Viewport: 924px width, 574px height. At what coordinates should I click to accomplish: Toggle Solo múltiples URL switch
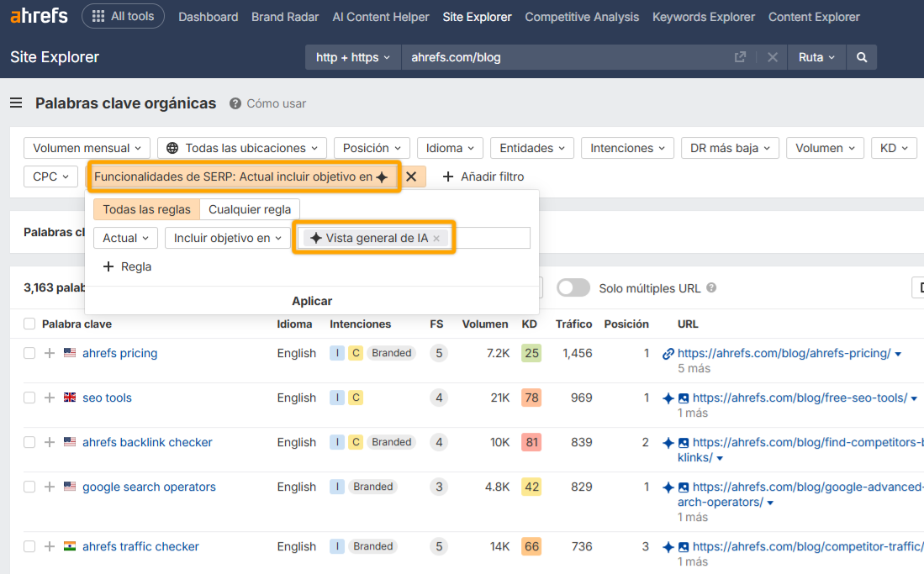click(573, 288)
